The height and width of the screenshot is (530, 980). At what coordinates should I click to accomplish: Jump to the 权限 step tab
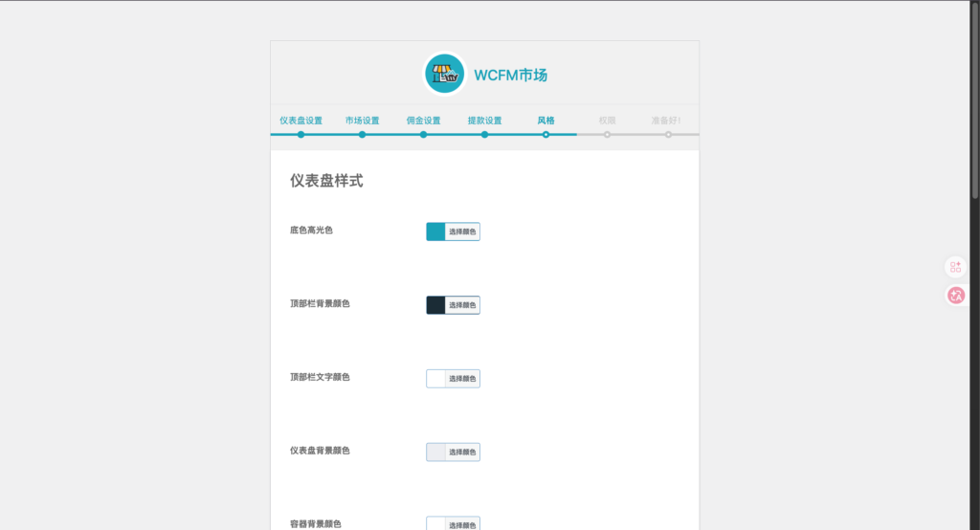(607, 121)
